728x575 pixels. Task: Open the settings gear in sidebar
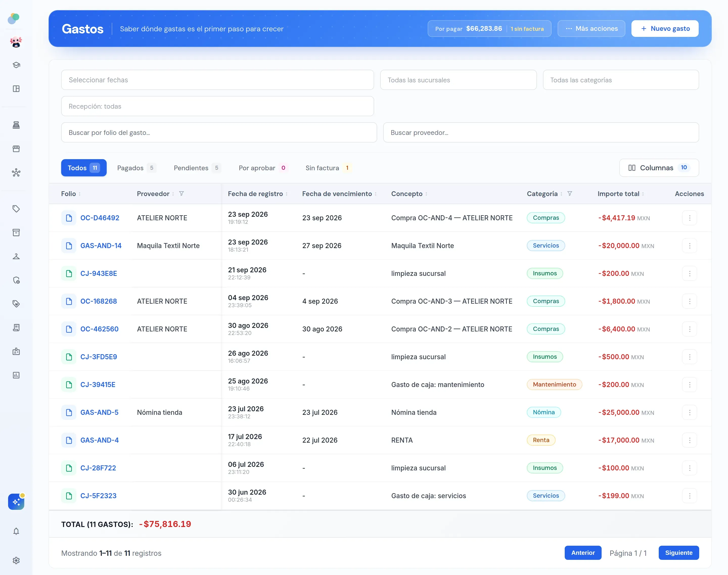coord(16,560)
